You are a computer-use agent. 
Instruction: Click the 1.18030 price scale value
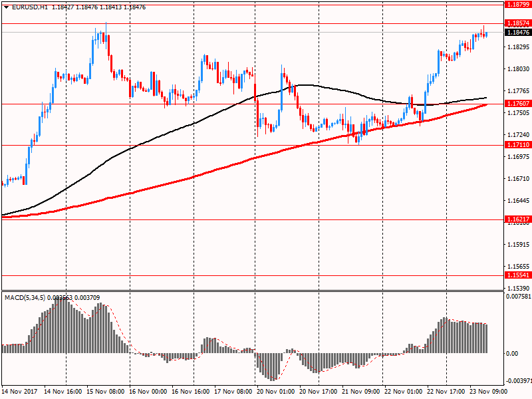point(519,69)
